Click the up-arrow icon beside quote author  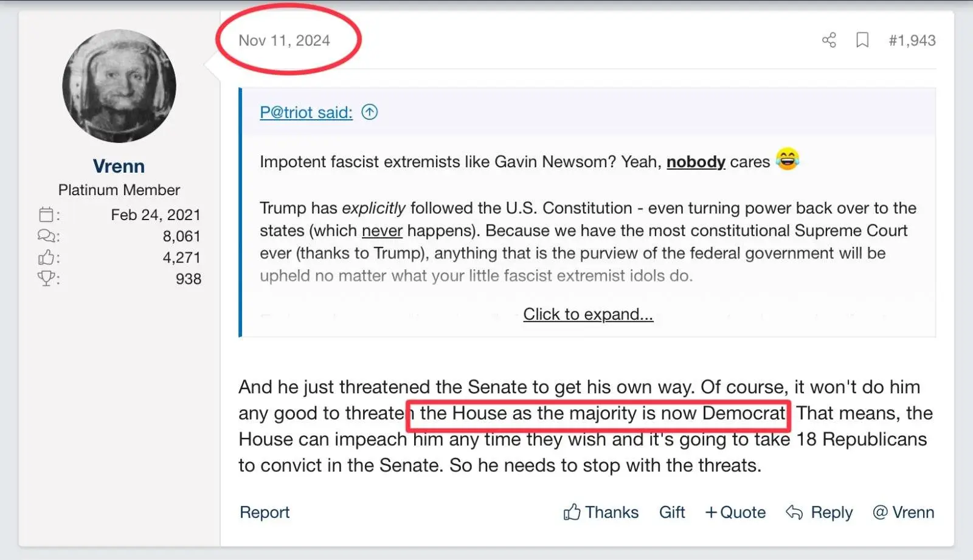370,112
